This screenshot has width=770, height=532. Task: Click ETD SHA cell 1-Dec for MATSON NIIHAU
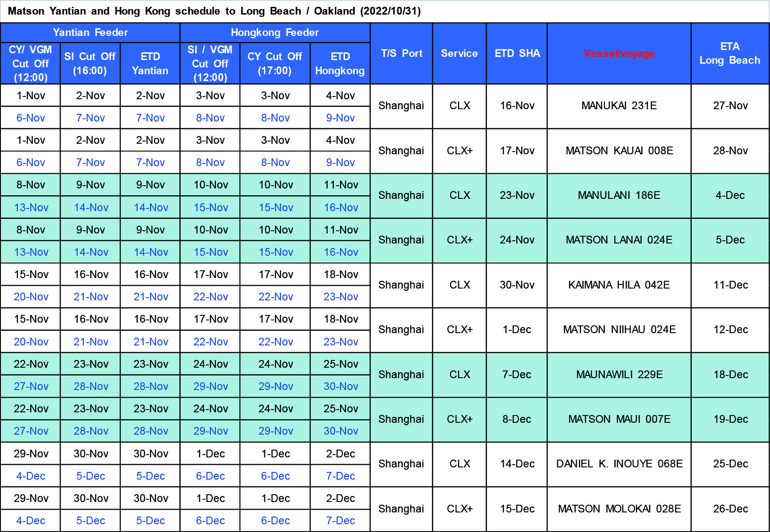coord(517,330)
